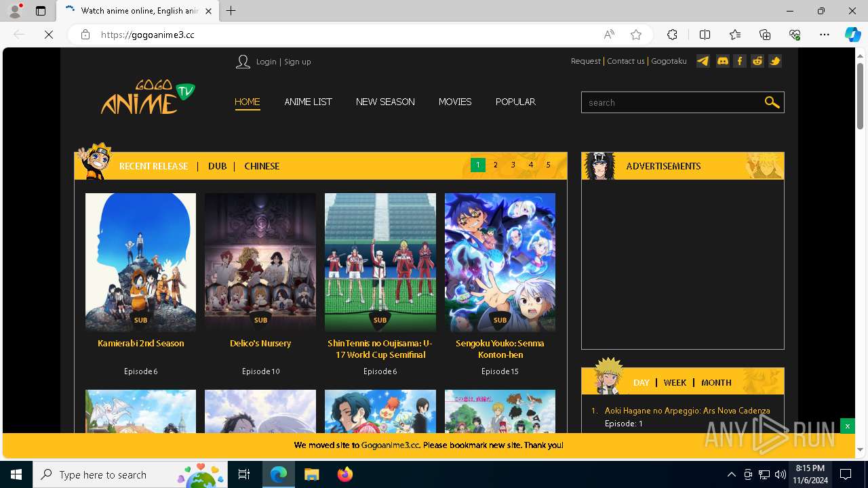Open NEW SEASON page
This screenshot has width=868, height=488.
[x=385, y=102]
